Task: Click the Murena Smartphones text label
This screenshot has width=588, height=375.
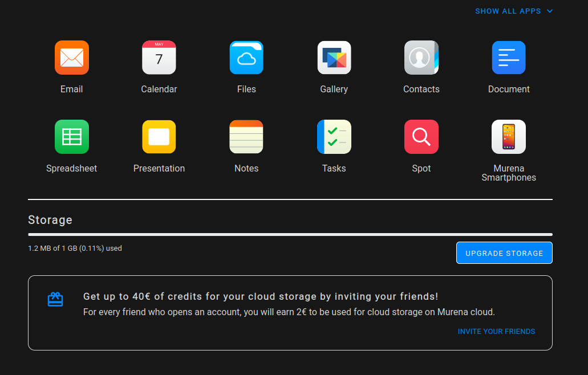Action: [x=509, y=173]
